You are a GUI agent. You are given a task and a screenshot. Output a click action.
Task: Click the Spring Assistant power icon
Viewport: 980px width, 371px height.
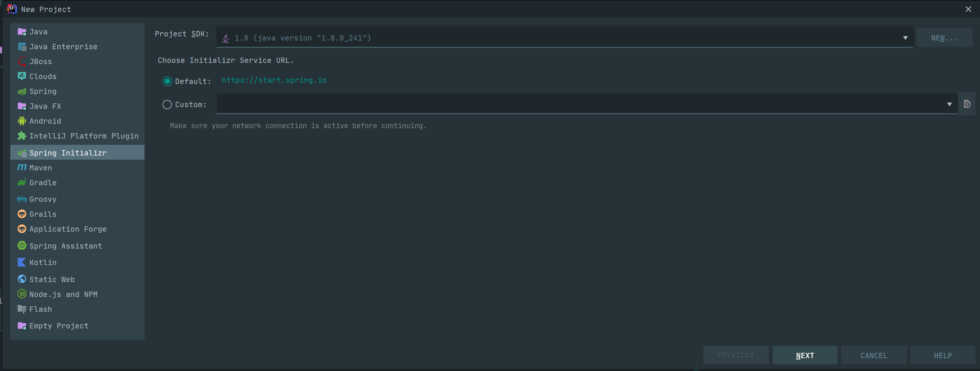click(22, 245)
